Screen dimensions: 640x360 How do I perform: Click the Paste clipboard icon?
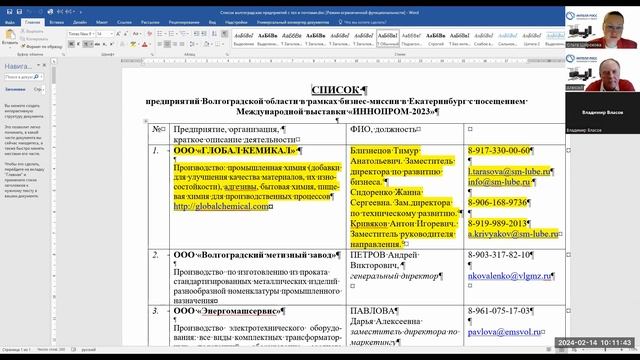(10, 33)
